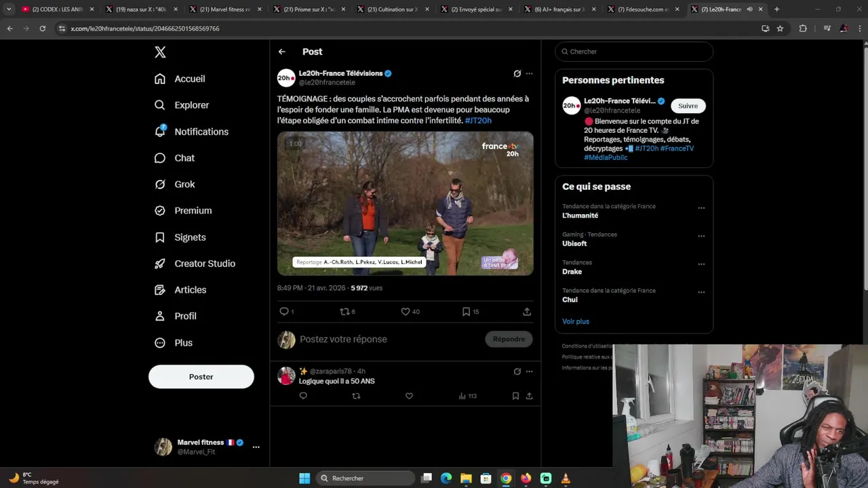This screenshot has width=868, height=488.
Task: Open File Explorer from taskbar
Action: (466, 479)
